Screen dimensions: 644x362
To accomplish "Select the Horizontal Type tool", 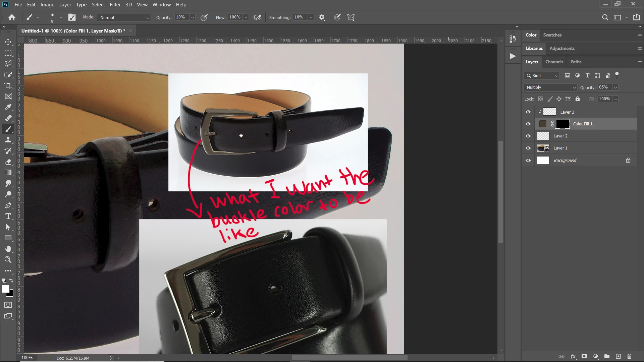I will pyautogui.click(x=8, y=216).
